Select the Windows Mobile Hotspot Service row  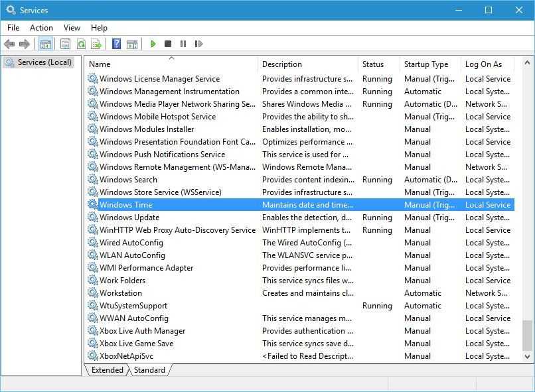tap(300, 117)
